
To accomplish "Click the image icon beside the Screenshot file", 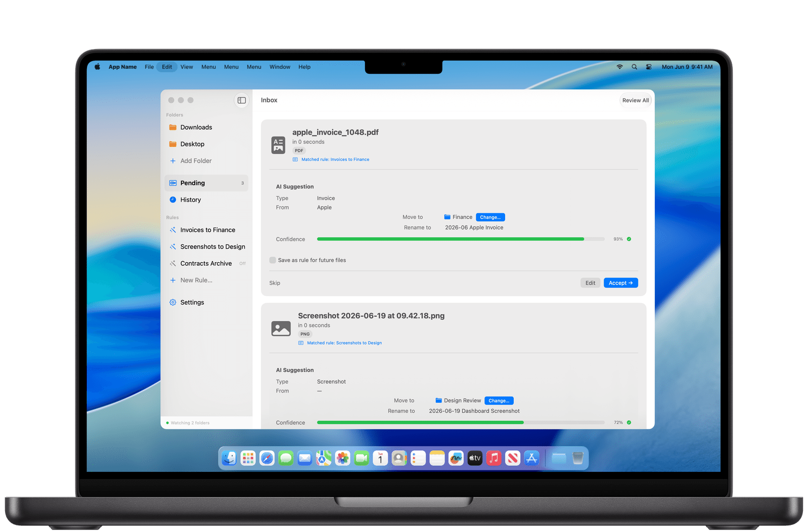I will (x=281, y=329).
